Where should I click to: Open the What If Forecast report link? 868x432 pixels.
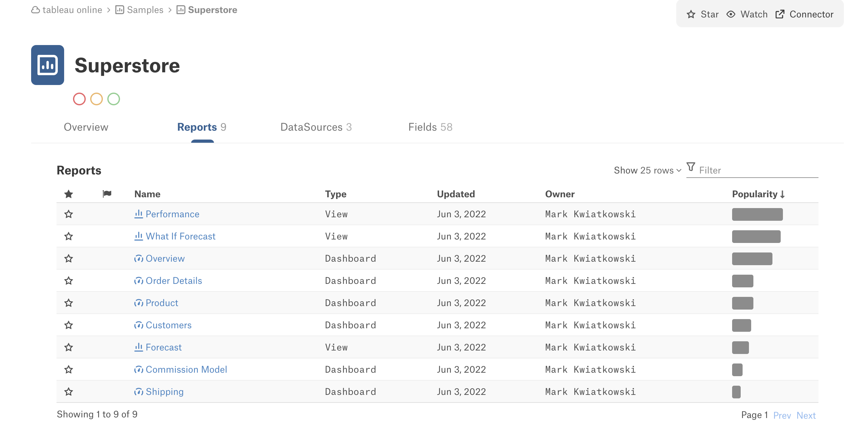180,236
